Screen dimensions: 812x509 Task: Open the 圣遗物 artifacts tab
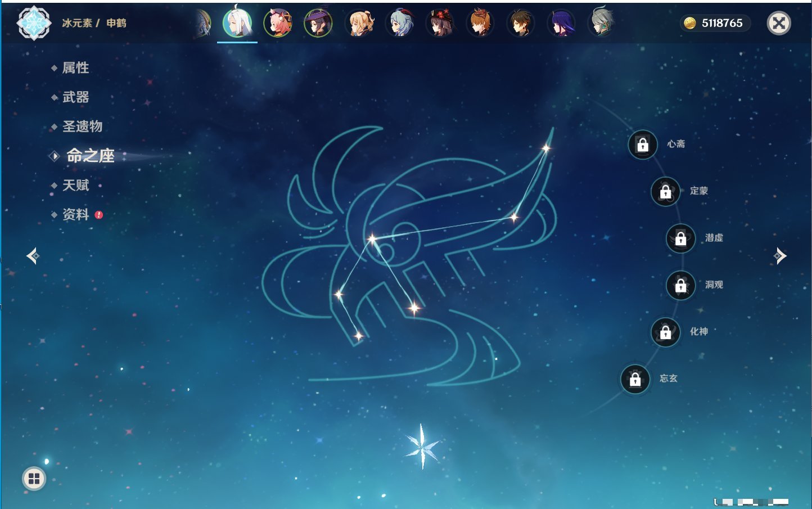[82, 127]
